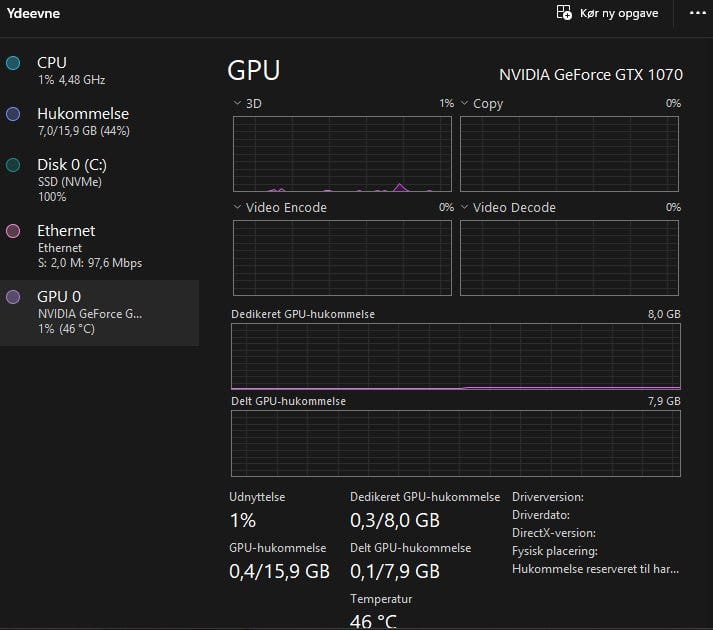Select GPU 0 in the performance sidebar
This screenshot has width=713, height=630.
point(99,312)
